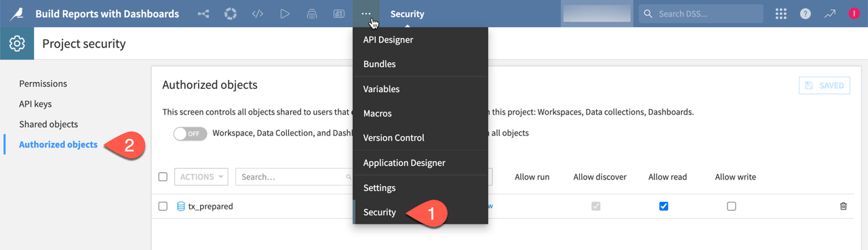Screen dimensions: 868x250
Task: Click the Build Reports with Dashboards project name
Action: point(107,14)
